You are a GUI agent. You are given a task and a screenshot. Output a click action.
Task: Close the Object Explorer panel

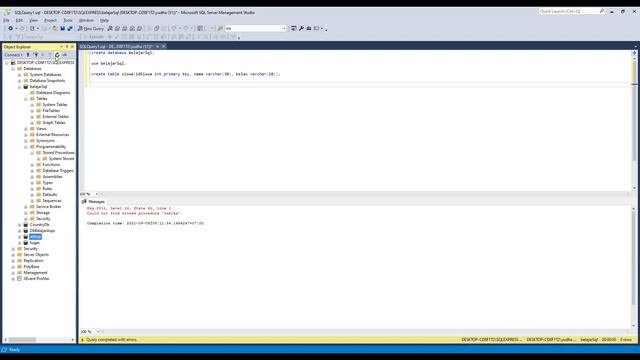click(72, 47)
